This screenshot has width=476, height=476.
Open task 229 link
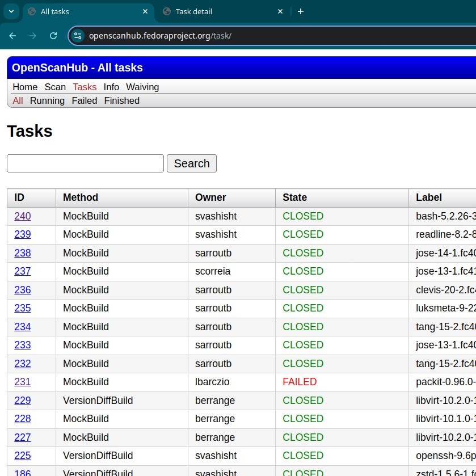point(23,401)
